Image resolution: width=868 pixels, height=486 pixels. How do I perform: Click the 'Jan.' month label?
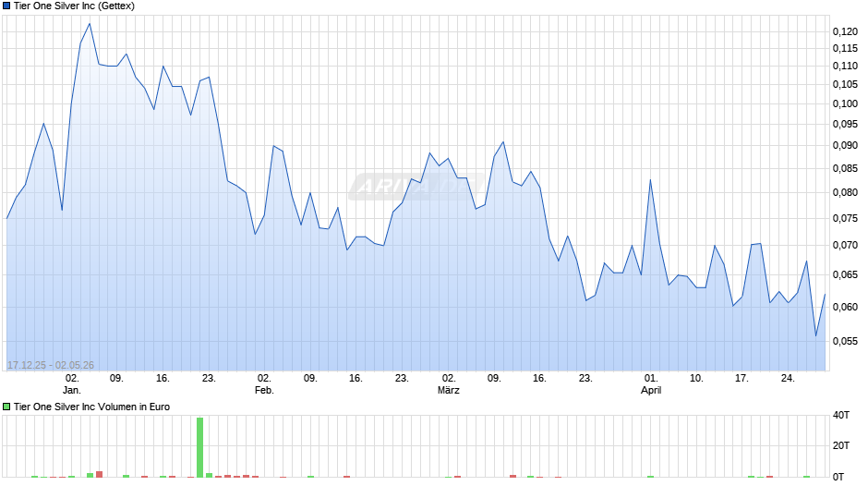click(x=72, y=390)
